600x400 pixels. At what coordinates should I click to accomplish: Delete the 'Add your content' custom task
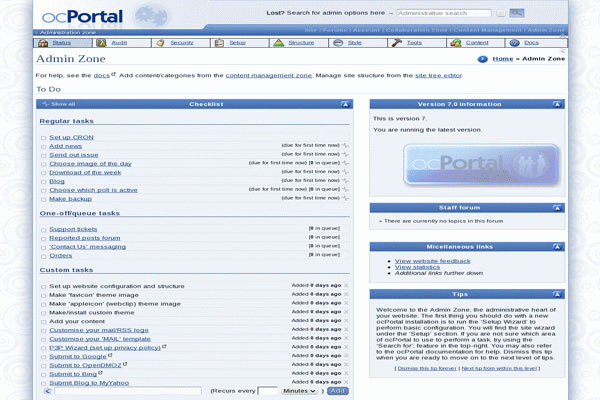pyautogui.click(x=347, y=321)
